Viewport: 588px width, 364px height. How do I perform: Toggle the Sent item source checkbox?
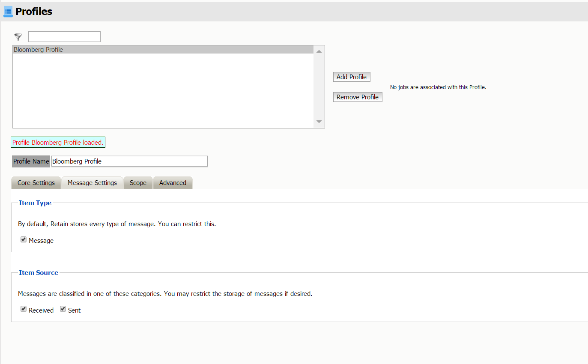(x=63, y=309)
